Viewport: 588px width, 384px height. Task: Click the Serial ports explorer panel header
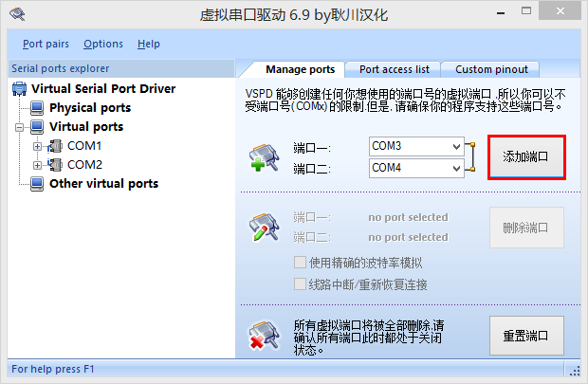pyautogui.click(x=121, y=68)
